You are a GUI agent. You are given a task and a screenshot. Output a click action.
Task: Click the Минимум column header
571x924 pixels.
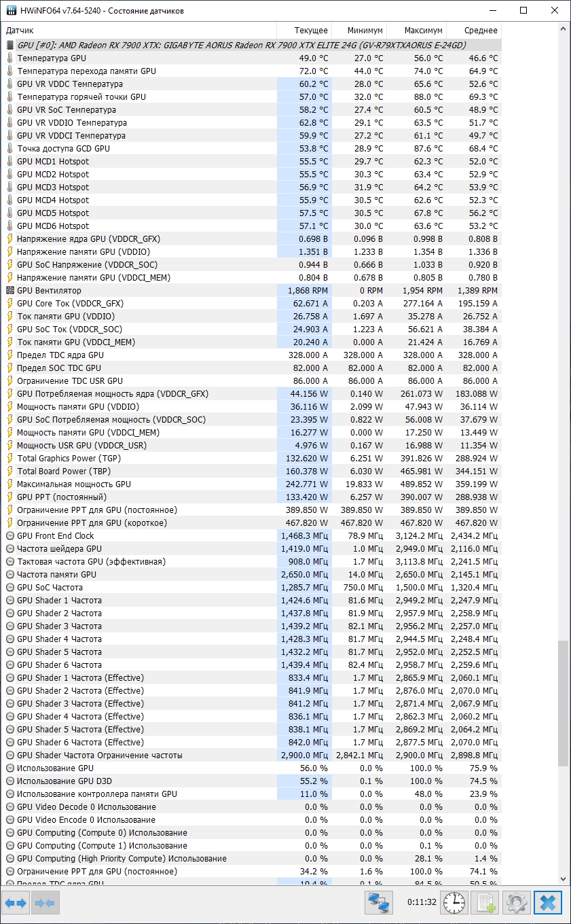(359, 31)
